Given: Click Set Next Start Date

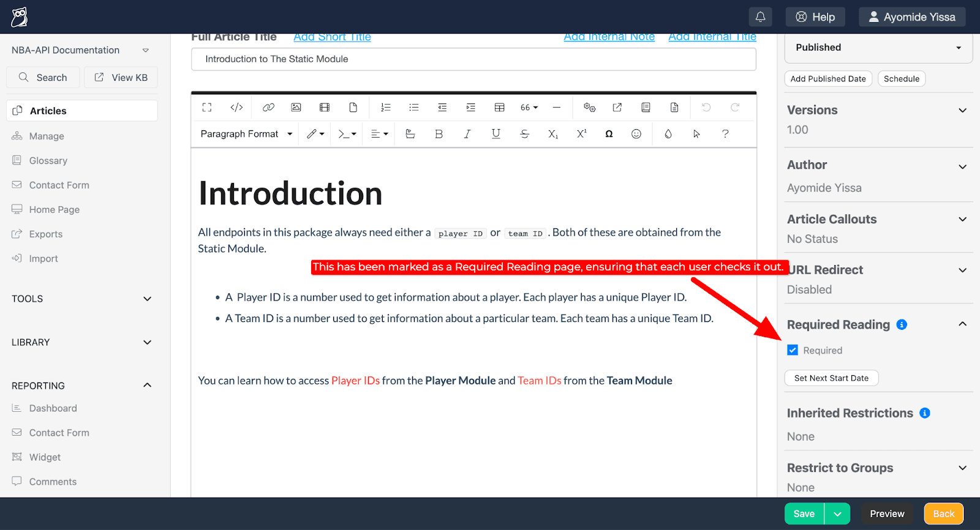Looking at the screenshot, I should click(831, 378).
